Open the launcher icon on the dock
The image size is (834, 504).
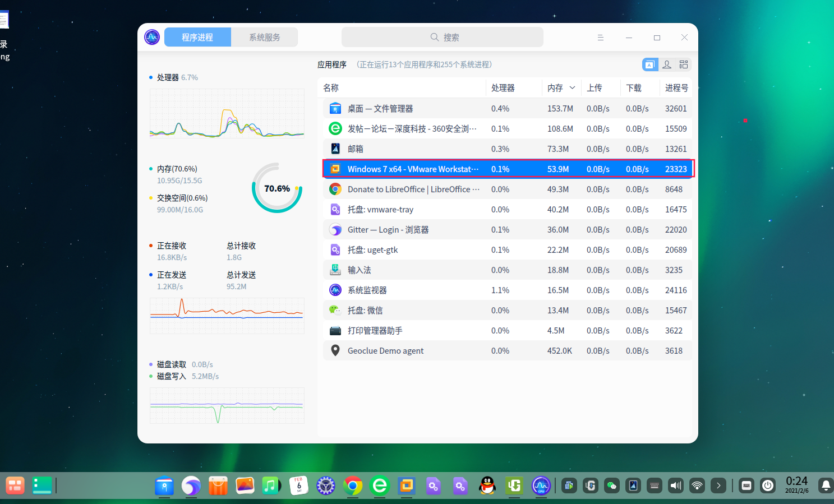click(15, 485)
